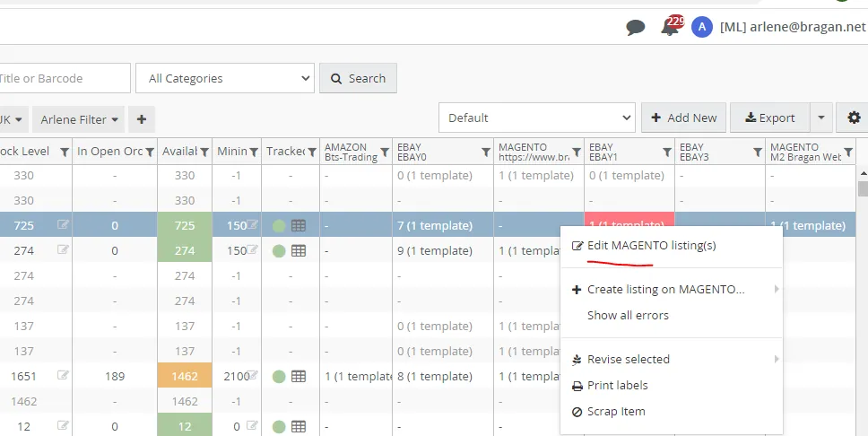Open grid icon in row with 274
Screen dimensions: 868x436
[x=299, y=250]
